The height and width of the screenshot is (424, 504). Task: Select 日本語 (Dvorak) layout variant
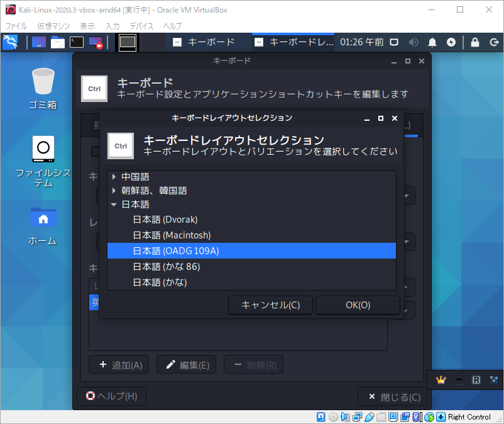pos(165,220)
